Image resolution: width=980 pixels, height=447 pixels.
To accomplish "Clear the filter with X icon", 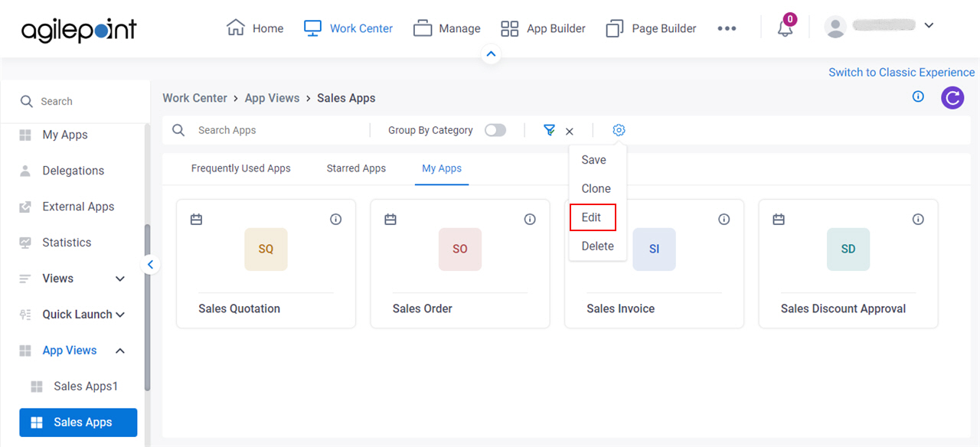I will tap(570, 132).
